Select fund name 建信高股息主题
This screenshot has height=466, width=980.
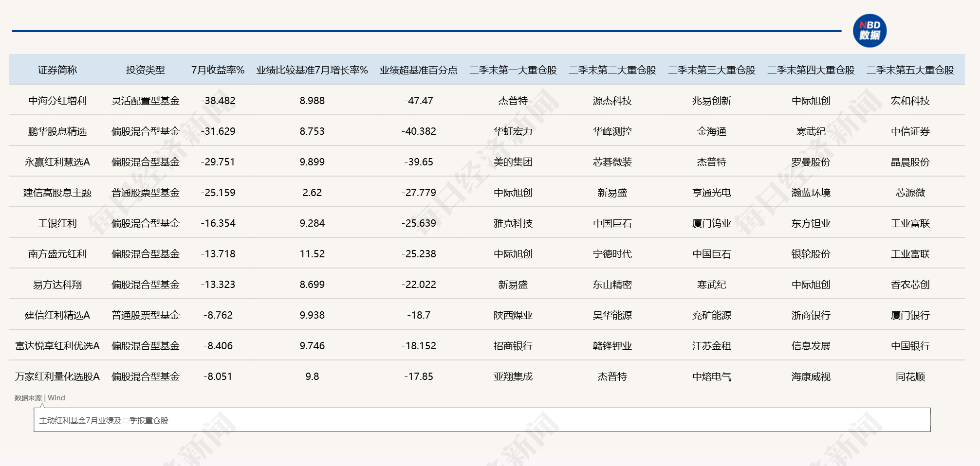[x=57, y=193]
